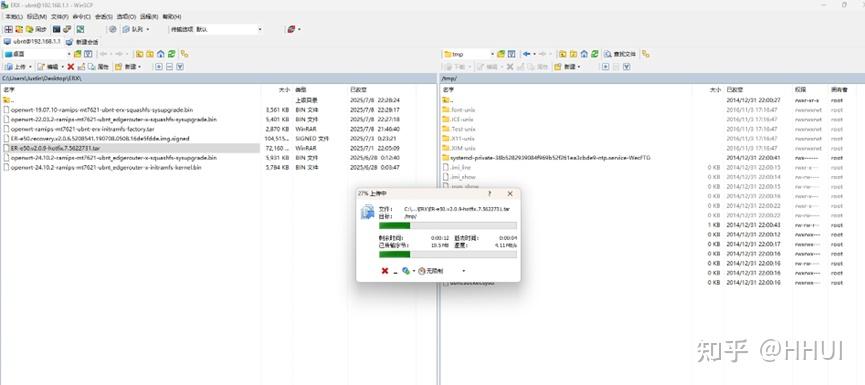865x385 pixels.
Task: Switch to the ubnt@192.168.1.1 session tab
Action: [x=32, y=42]
